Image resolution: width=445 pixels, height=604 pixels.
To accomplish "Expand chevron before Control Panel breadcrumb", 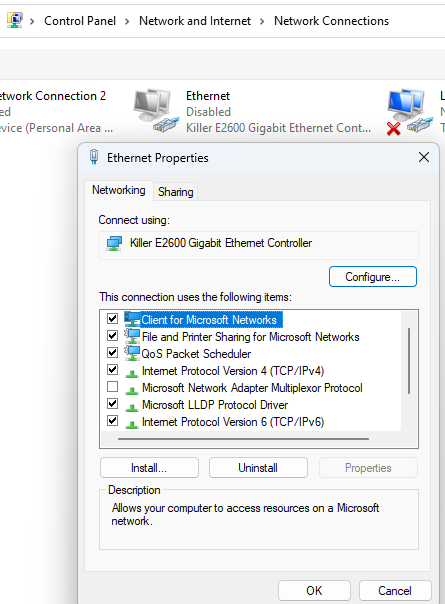I will [32, 21].
